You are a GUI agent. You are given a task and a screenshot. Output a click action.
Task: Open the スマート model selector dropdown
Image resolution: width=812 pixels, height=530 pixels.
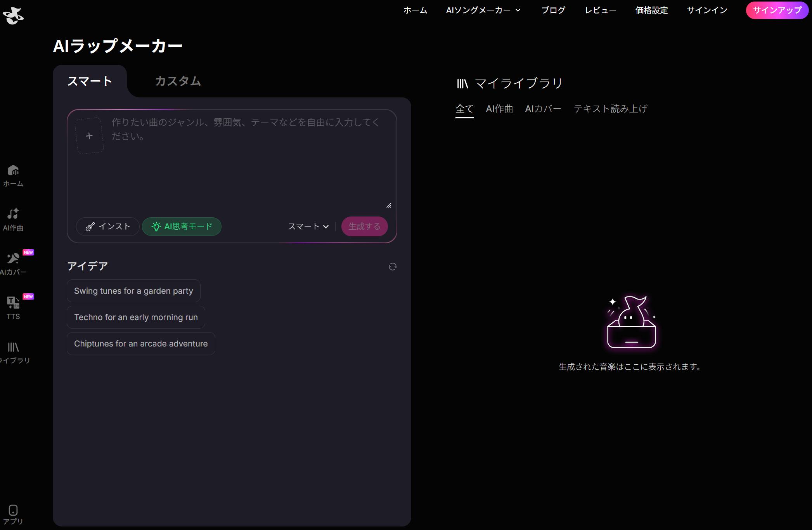click(308, 226)
